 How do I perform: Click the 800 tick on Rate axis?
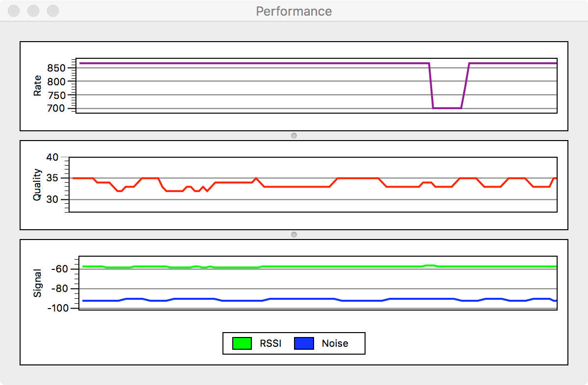pyautogui.click(x=56, y=81)
